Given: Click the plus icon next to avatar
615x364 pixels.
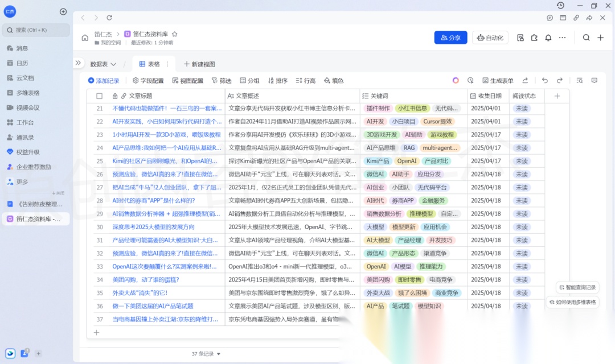Looking at the screenshot, I should pos(63,12).
